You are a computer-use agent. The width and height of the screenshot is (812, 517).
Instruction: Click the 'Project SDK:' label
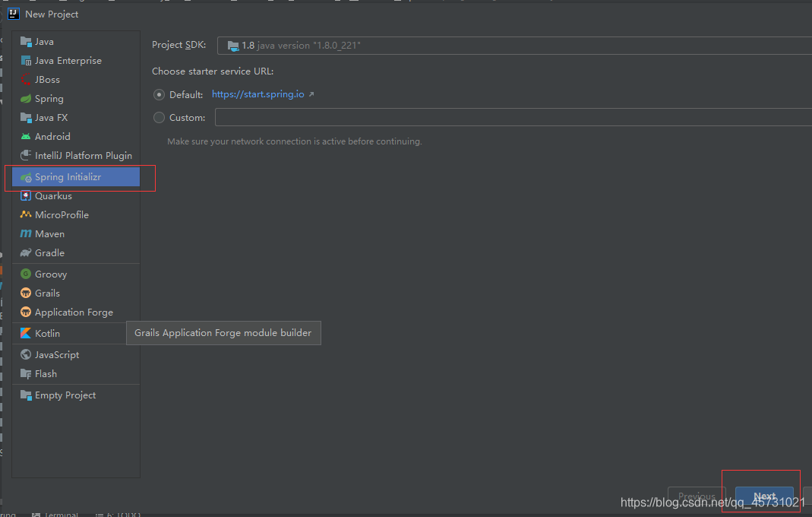pyautogui.click(x=179, y=45)
